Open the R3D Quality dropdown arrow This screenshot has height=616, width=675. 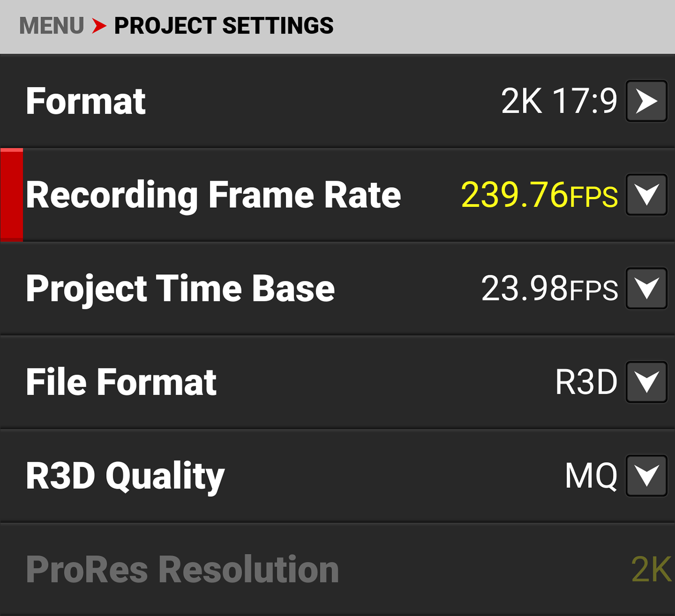646,476
